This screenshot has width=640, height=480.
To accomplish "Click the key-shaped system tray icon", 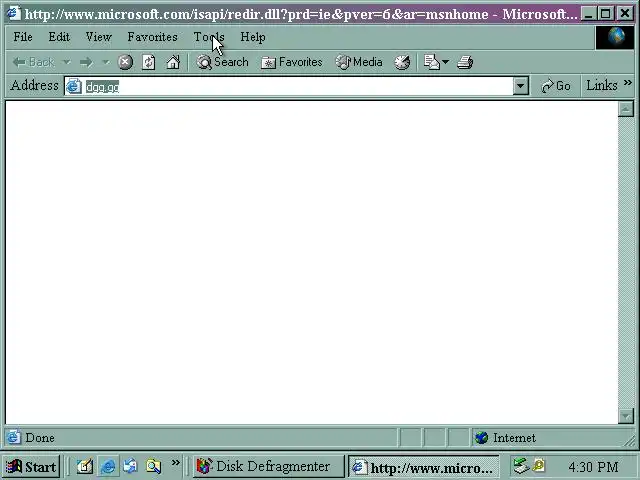I will 539,465.
